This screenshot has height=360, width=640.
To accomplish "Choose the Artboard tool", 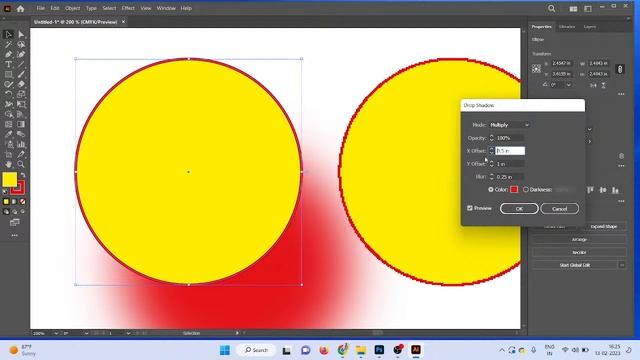I will pos(8,154).
